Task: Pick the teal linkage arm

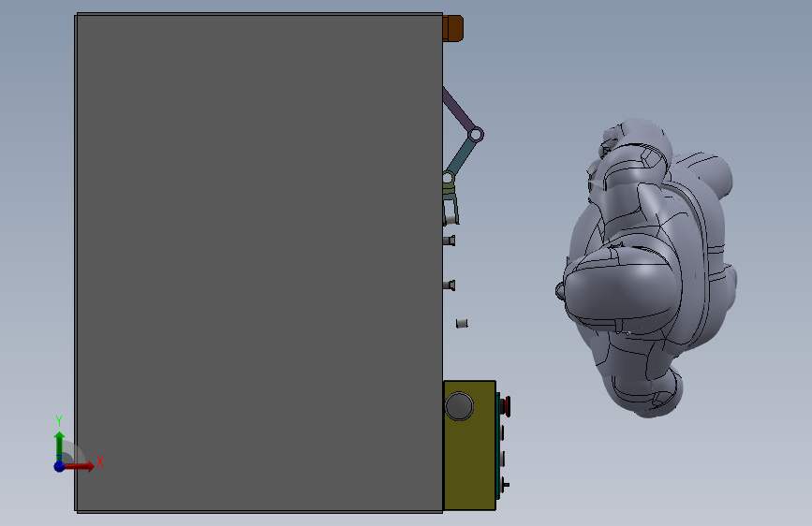Action: (x=461, y=156)
